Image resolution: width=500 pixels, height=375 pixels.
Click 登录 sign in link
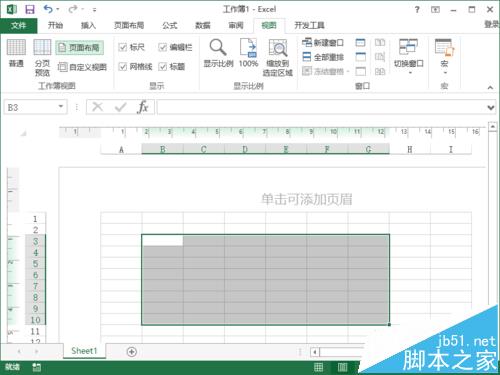tap(492, 24)
